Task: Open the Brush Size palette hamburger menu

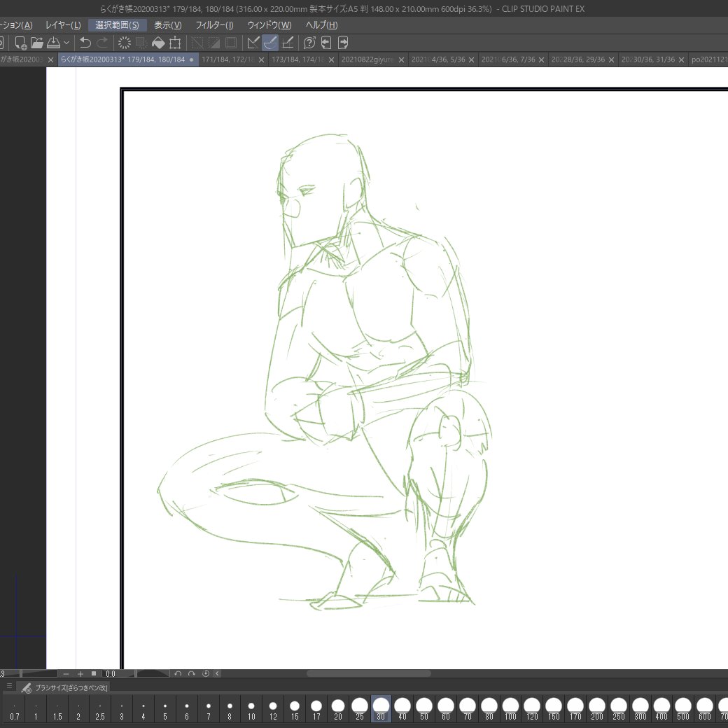Action: (9, 686)
